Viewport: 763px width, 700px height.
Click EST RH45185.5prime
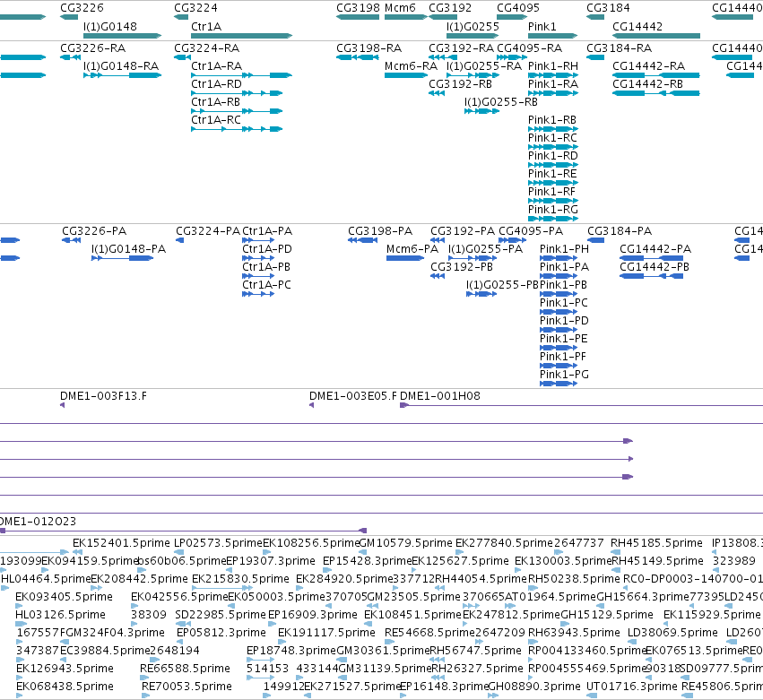pyautogui.click(x=656, y=542)
